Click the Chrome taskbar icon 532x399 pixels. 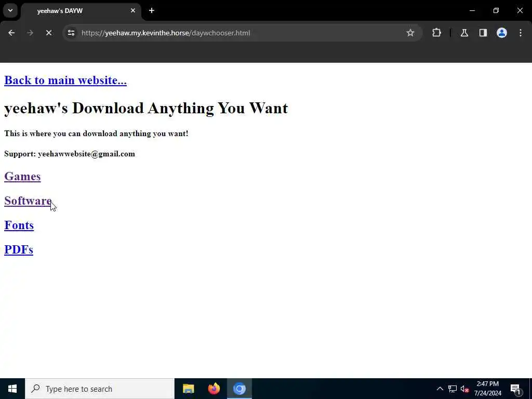click(x=239, y=389)
